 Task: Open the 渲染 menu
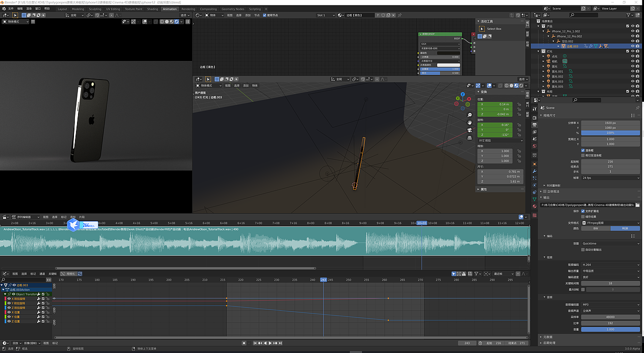(x=29, y=9)
